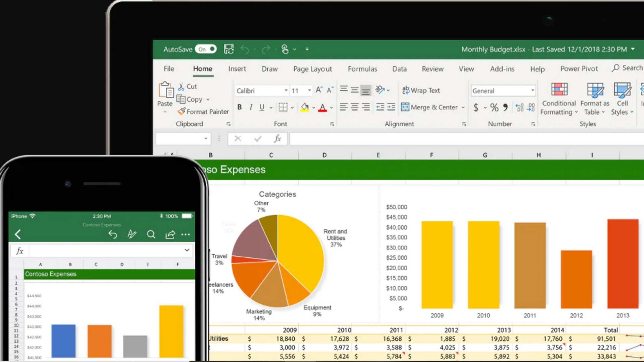Click the Wrap Text icon

(x=421, y=90)
